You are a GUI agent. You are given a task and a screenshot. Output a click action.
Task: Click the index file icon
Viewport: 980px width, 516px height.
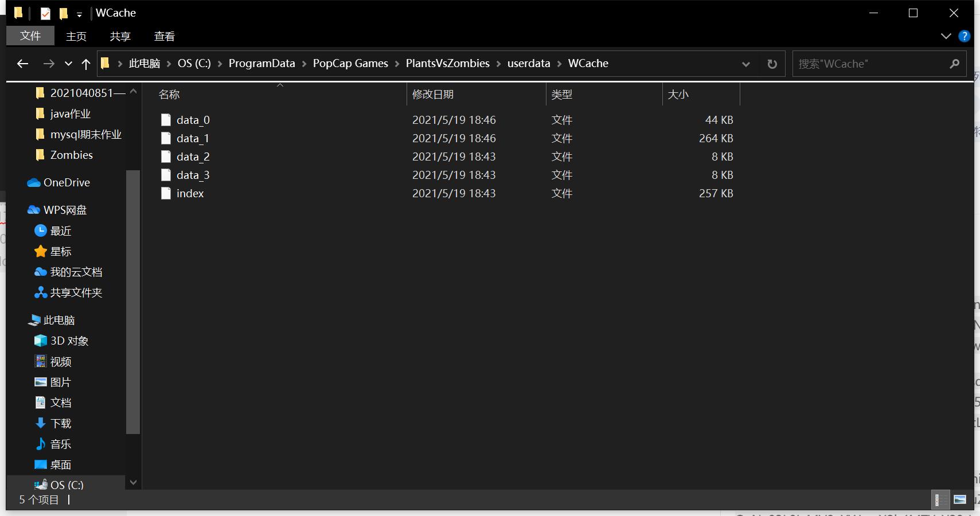(166, 193)
